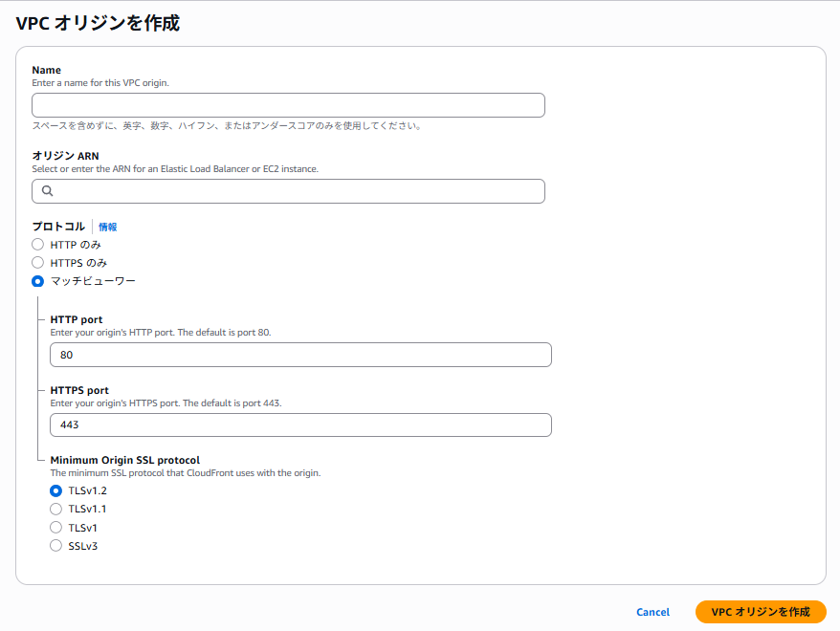Screen dimensions: 840x631
Task: Click the Cancel link
Action: coord(652,612)
